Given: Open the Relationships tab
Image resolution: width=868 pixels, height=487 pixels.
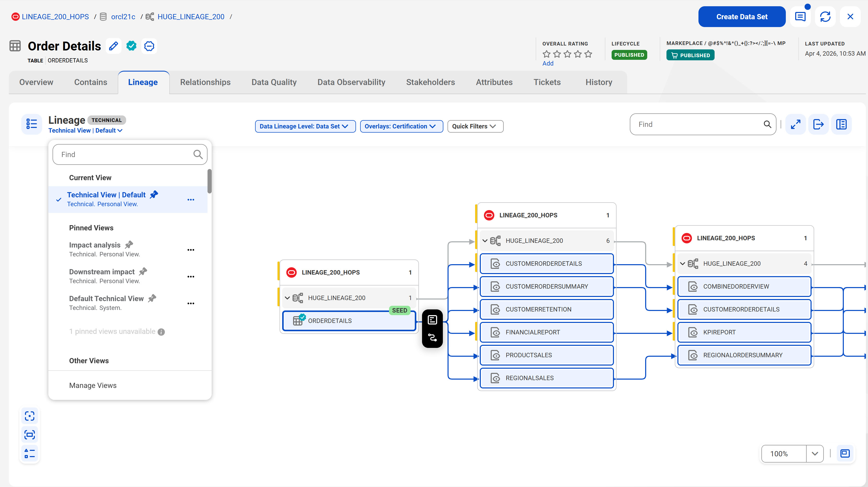Looking at the screenshot, I should [x=205, y=82].
